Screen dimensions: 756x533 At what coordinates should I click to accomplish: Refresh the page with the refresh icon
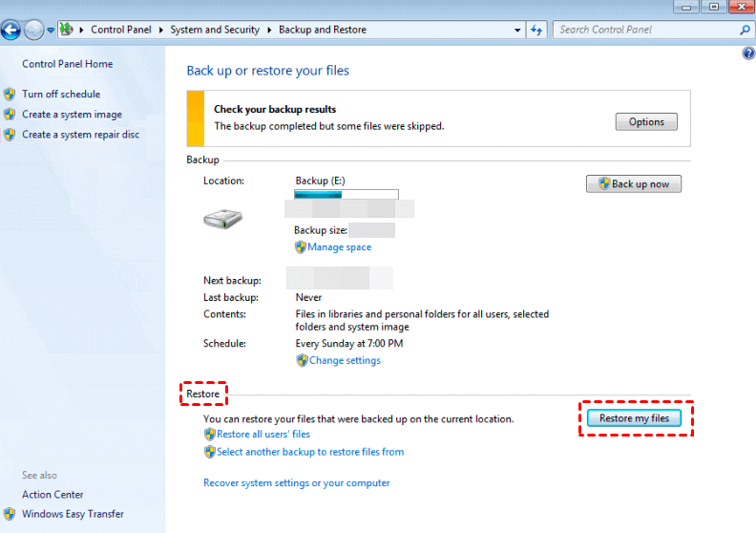point(536,30)
